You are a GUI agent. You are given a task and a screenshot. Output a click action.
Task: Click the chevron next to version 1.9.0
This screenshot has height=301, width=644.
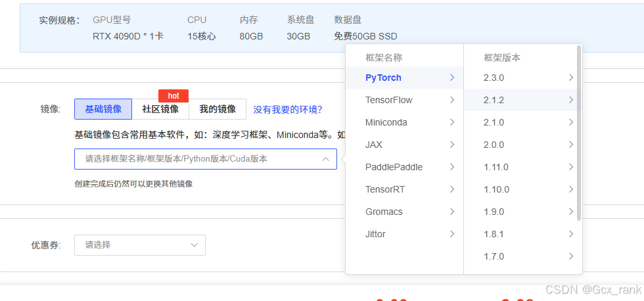[571, 212]
